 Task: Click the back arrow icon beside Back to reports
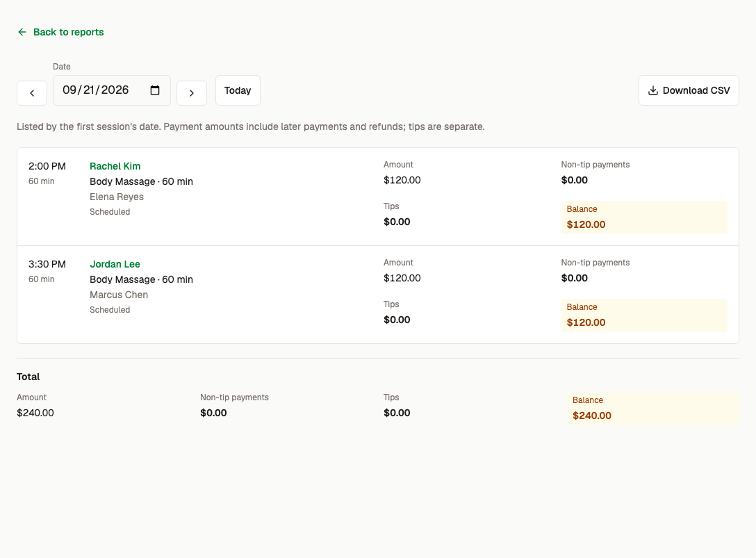[22, 33]
